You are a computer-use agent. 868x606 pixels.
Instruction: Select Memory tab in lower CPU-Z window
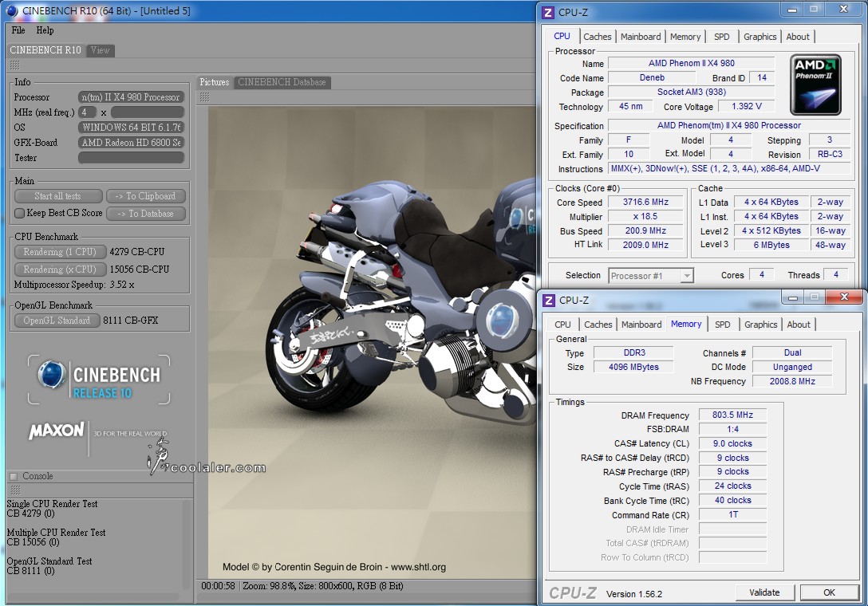point(686,324)
